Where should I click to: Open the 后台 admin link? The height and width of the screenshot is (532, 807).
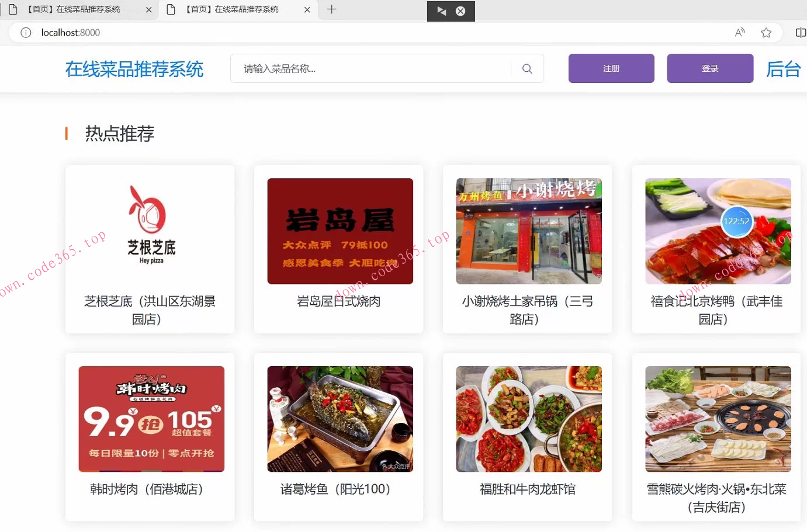[x=784, y=69]
